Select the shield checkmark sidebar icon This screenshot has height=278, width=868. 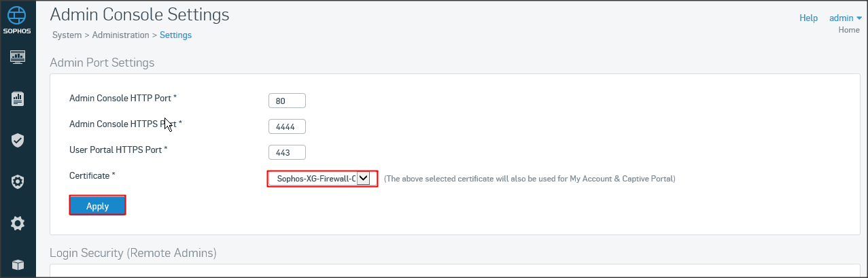click(x=18, y=141)
